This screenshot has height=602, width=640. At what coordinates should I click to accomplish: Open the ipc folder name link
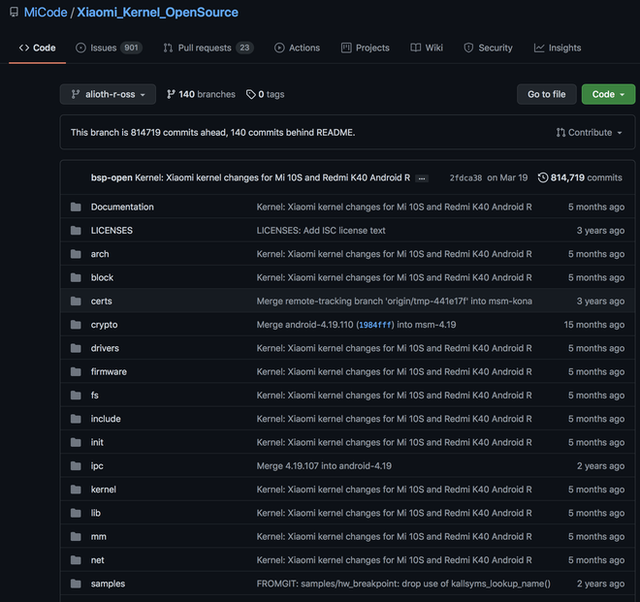pos(97,466)
